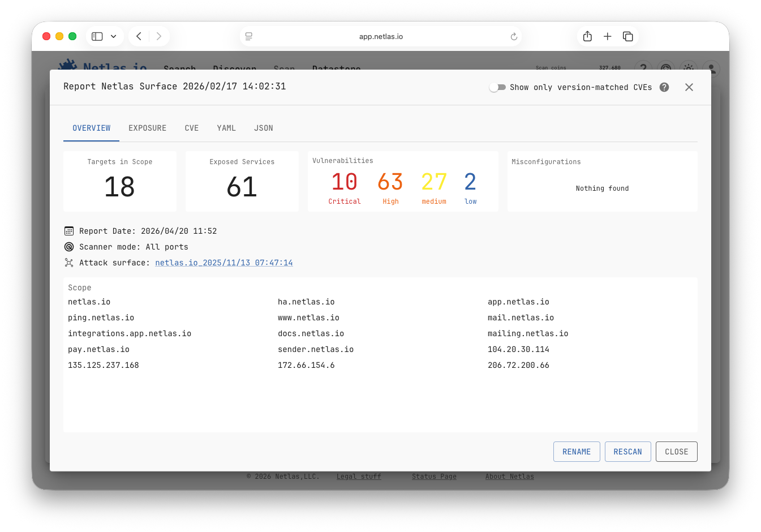Open the CVE tab
Viewport: 761px width, 532px height.
click(x=191, y=128)
